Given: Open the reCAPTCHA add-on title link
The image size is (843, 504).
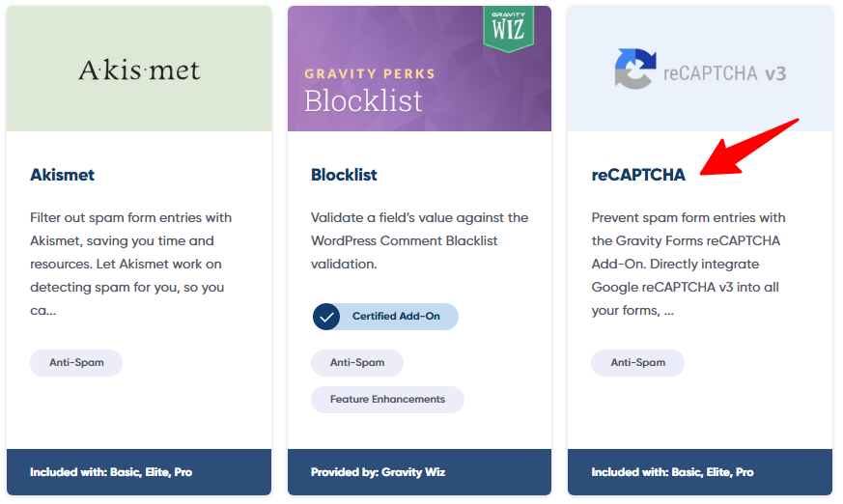Looking at the screenshot, I should coord(638,175).
